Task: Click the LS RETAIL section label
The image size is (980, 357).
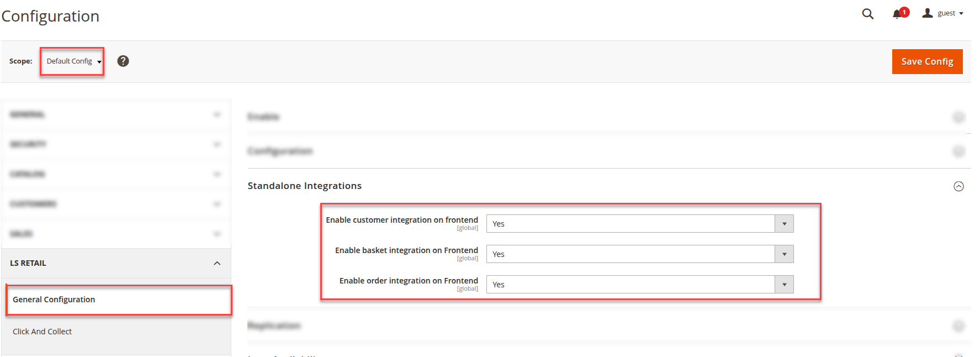Action: [28, 263]
